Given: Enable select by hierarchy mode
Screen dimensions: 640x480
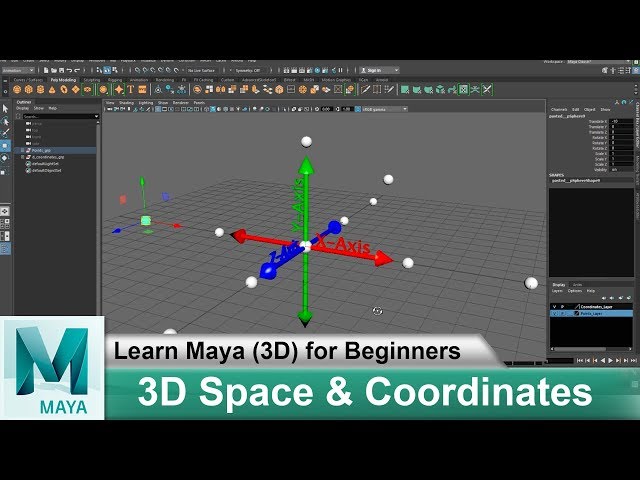Looking at the screenshot, I should coord(100,71).
